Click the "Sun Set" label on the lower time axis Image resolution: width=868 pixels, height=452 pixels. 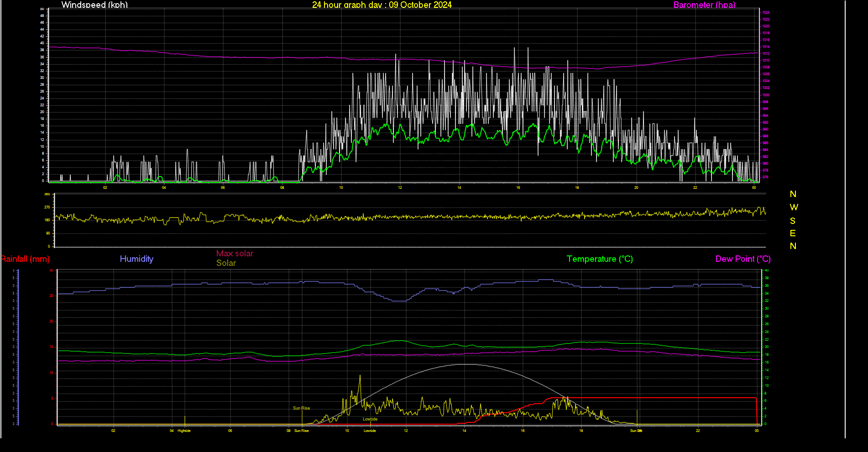click(636, 431)
